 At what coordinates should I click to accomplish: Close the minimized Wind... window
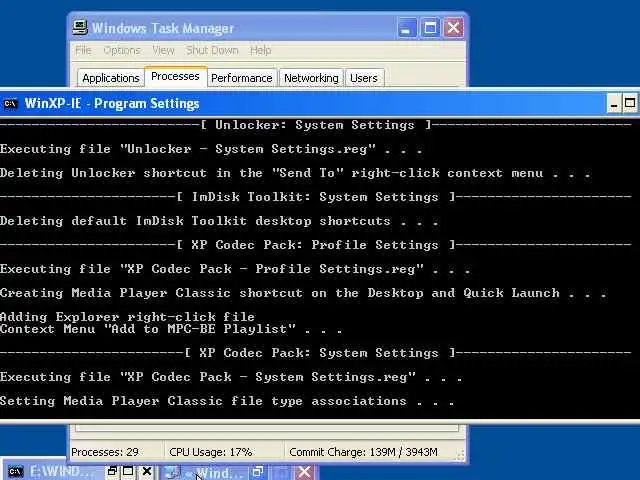[x=304, y=472]
